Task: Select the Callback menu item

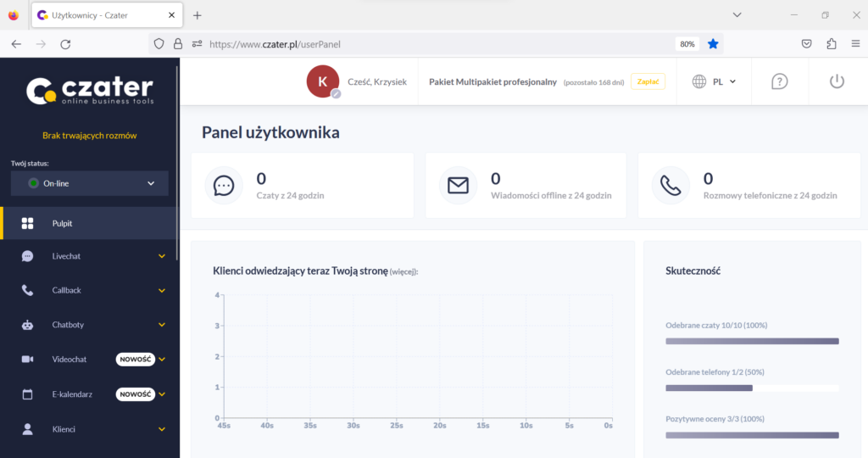Action: [90, 290]
